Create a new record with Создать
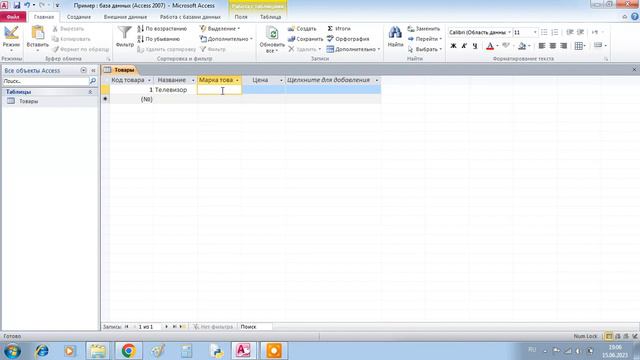 (x=302, y=29)
